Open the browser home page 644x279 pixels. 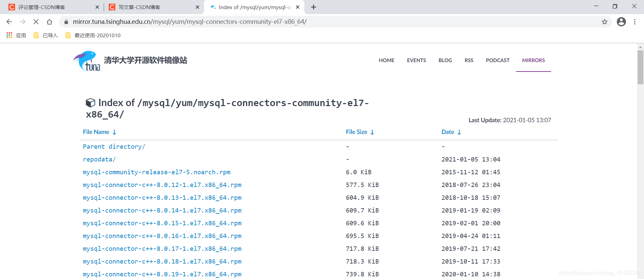[49, 22]
